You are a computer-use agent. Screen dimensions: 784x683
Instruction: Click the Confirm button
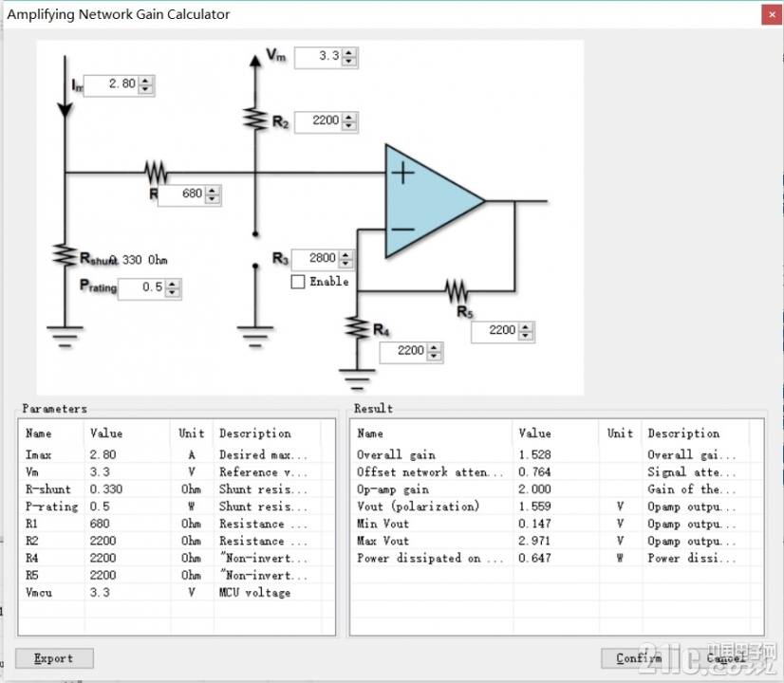(639, 658)
